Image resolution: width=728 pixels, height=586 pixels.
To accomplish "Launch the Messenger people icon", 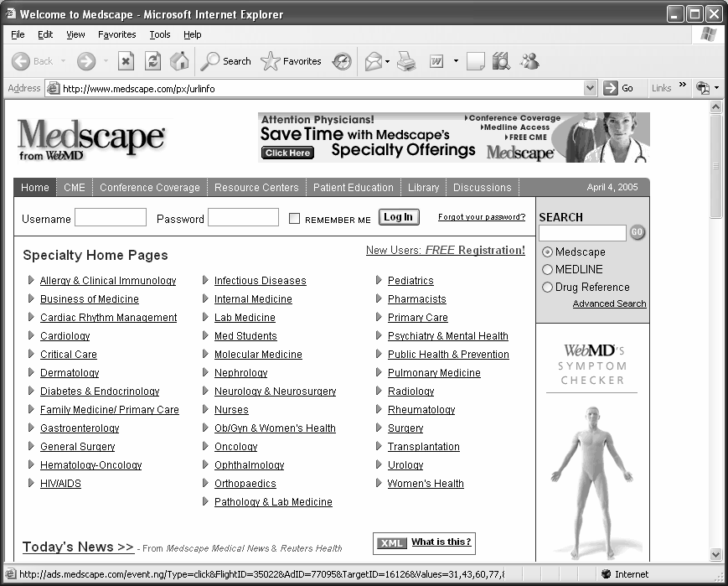I will click(x=529, y=61).
